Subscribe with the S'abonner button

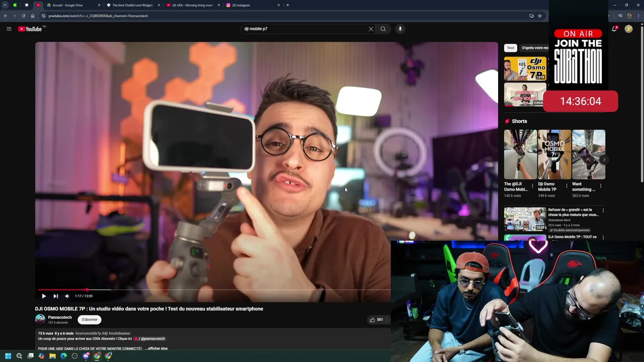pos(90,320)
